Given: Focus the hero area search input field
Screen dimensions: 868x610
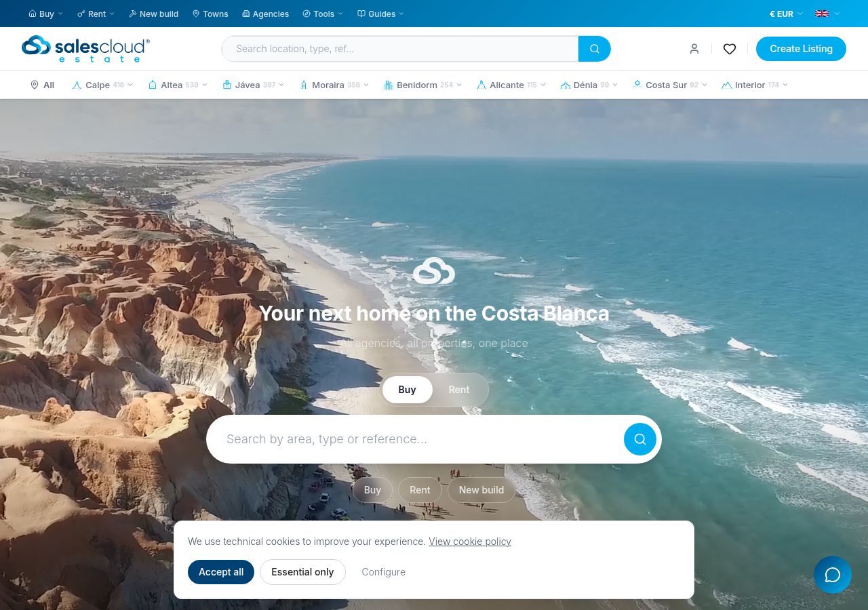Looking at the screenshot, I should click(x=414, y=439).
